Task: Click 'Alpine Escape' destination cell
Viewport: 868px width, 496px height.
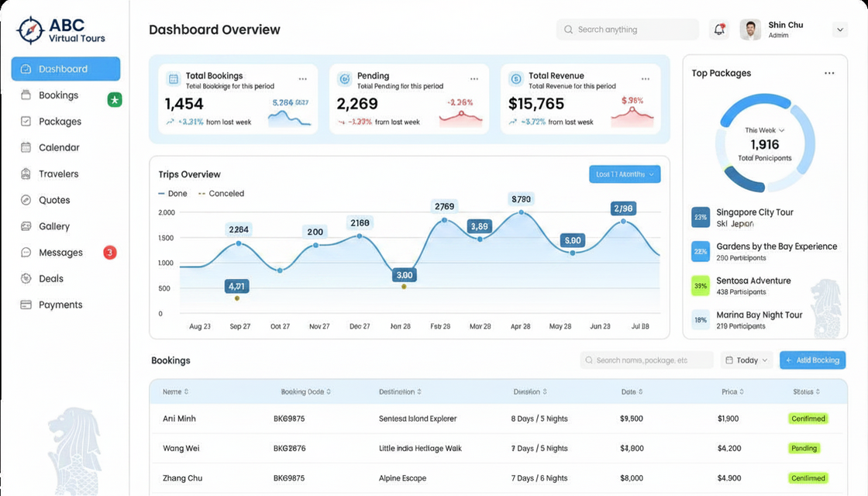Action: (x=402, y=478)
